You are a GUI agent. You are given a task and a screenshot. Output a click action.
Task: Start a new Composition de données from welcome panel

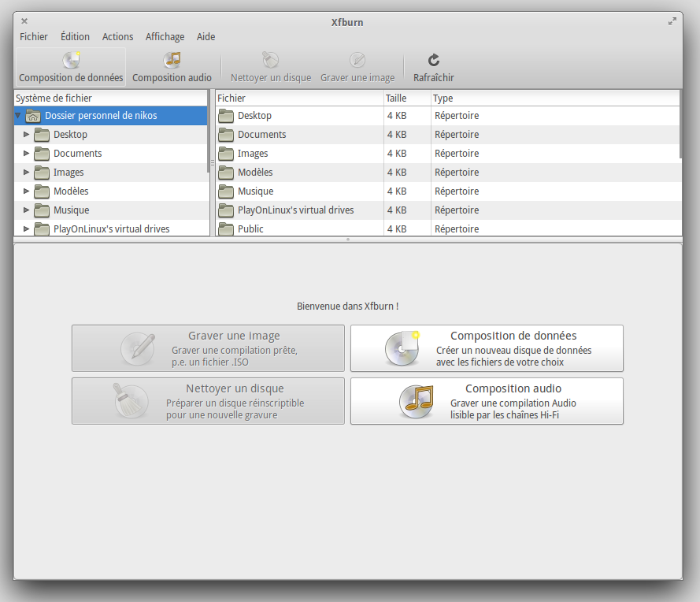[x=487, y=348]
